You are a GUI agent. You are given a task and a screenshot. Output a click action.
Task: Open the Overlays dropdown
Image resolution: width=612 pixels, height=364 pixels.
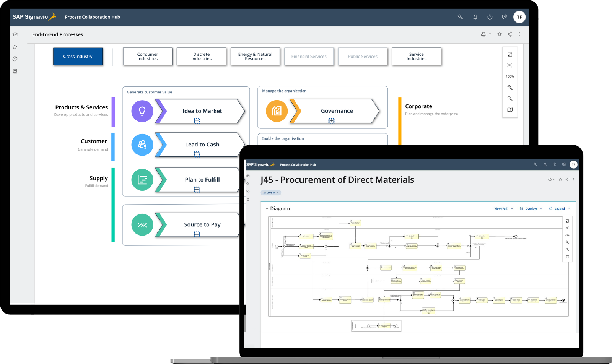pyautogui.click(x=531, y=208)
